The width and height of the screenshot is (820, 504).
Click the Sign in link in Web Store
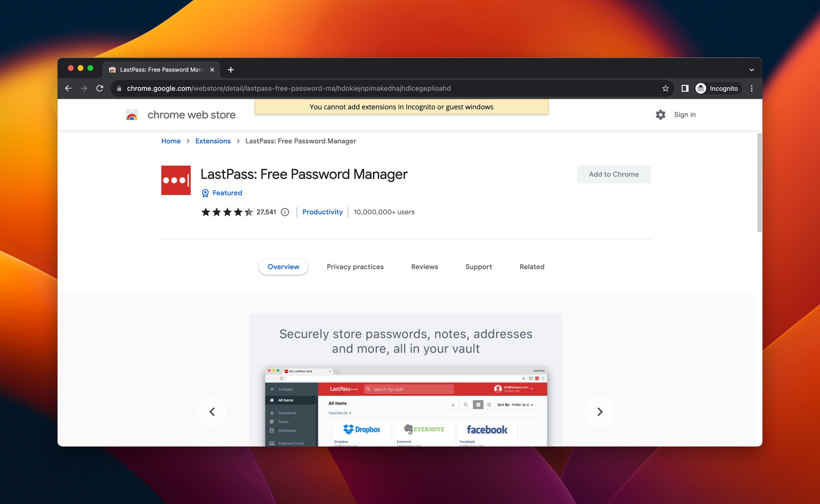[x=685, y=114]
